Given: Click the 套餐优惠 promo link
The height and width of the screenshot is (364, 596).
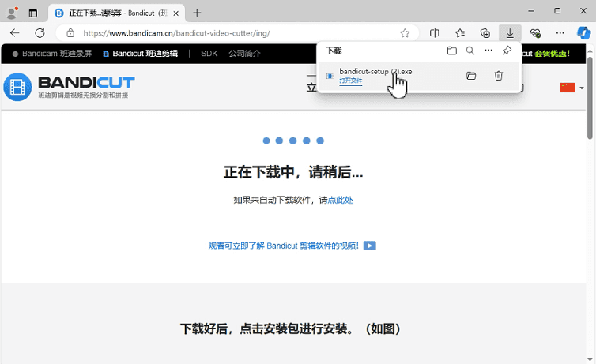Looking at the screenshot, I should (552, 54).
